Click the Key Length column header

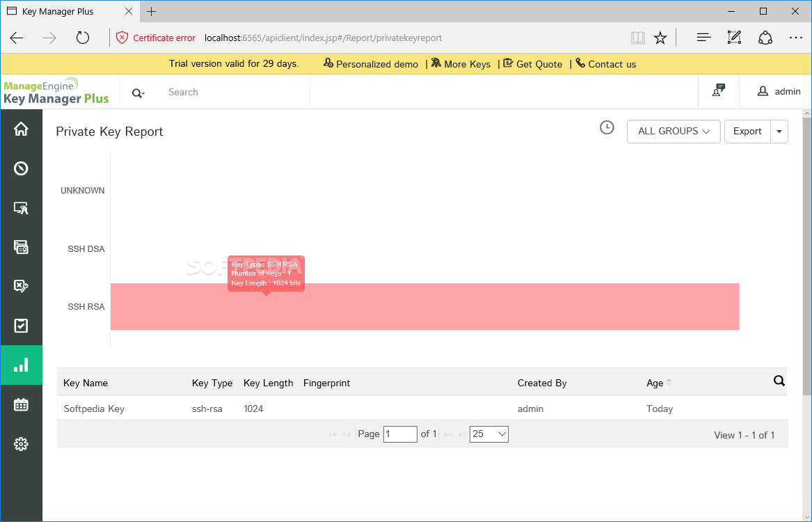click(269, 383)
